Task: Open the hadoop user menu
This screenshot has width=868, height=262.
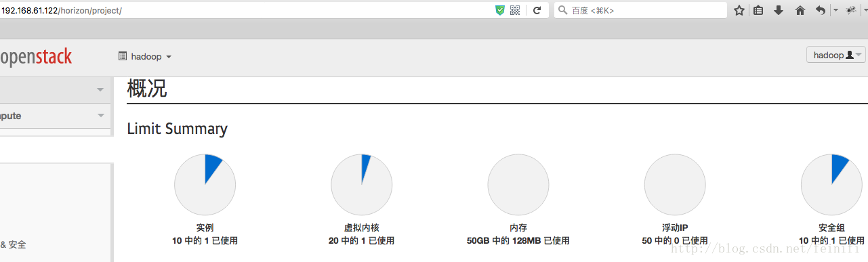Action: [x=836, y=56]
